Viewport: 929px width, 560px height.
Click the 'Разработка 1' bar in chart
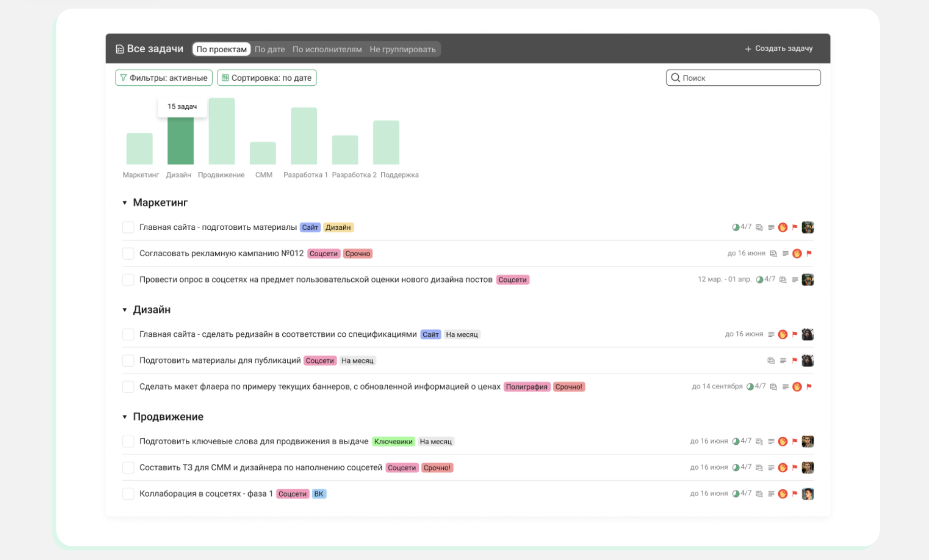[x=304, y=136]
